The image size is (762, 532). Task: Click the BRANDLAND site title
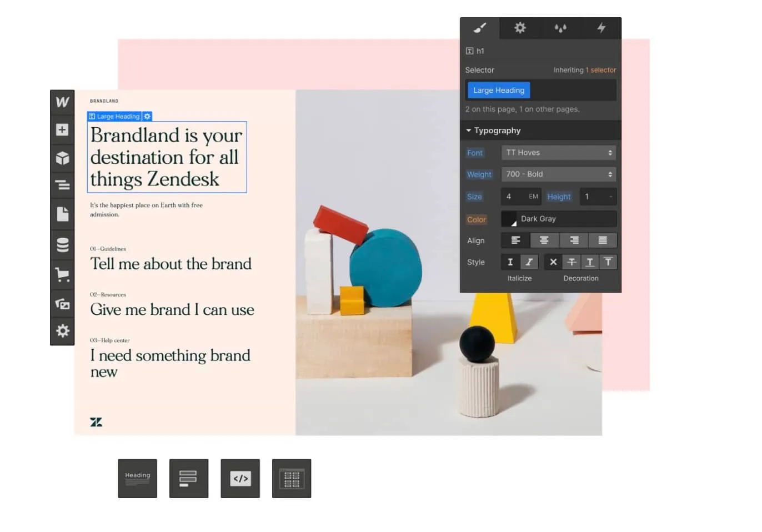[x=104, y=101]
